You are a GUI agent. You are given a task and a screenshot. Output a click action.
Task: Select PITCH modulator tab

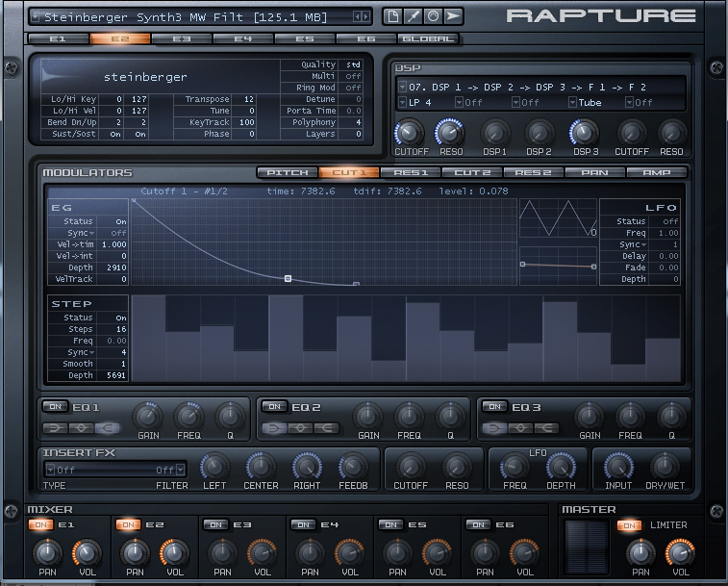(288, 172)
